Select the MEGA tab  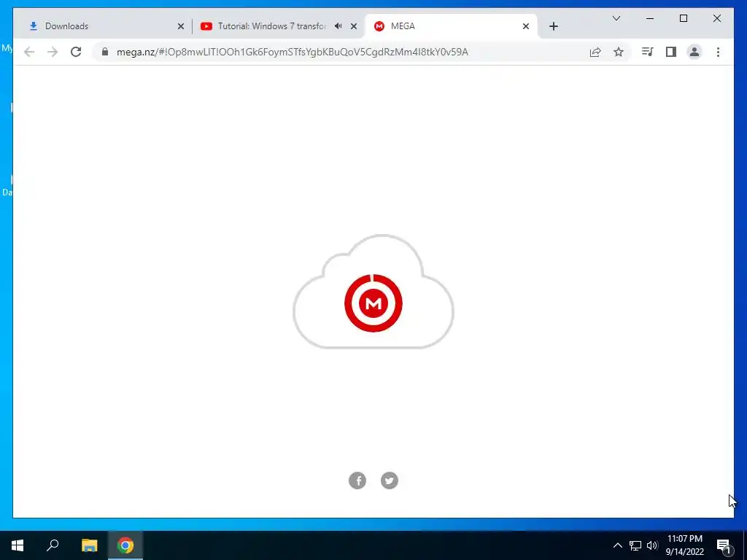[x=451, y=26]
